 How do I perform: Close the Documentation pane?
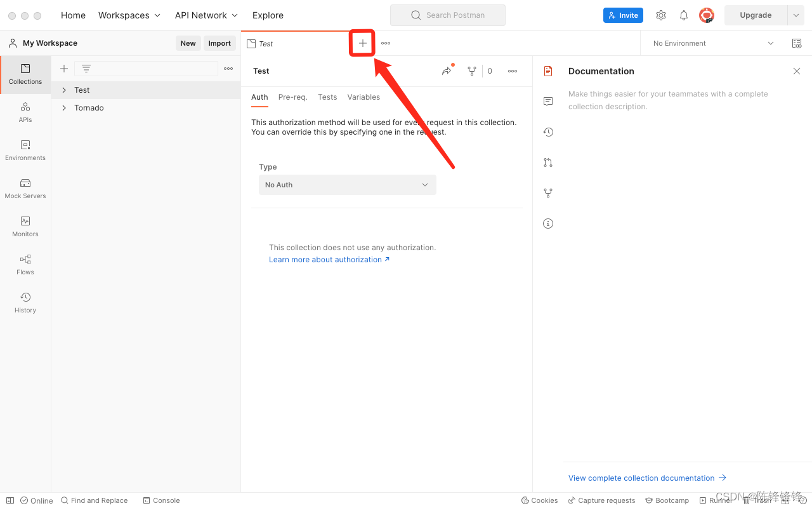(x=797, y=71)
